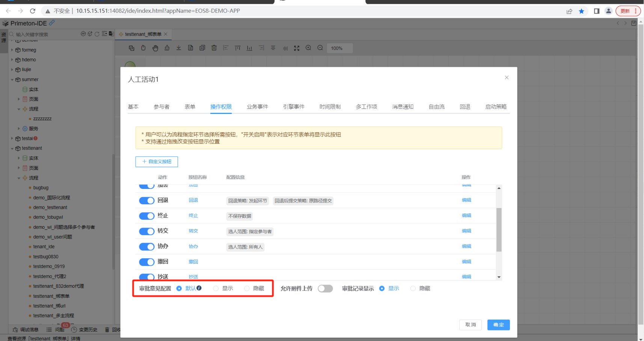
Task: Click the 输入关键字搜索 search field
Action: click(45, 34)
